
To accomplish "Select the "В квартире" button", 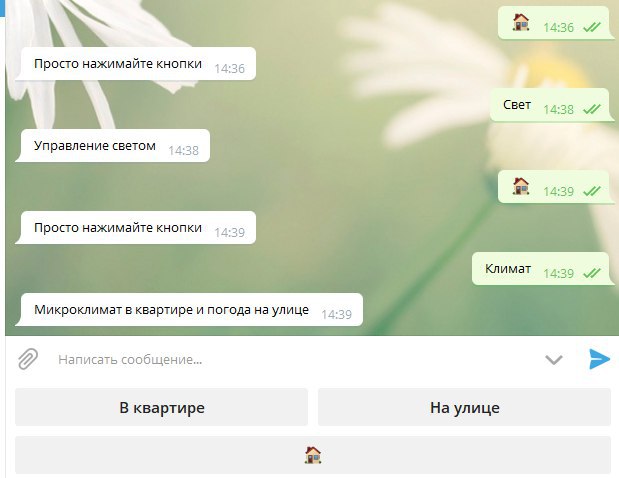I will point(161,407).
